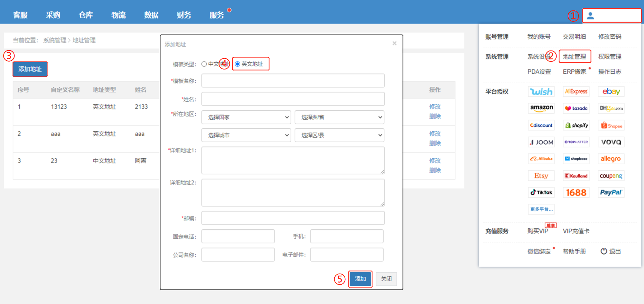The width and height of the screenshot is (644, 304).
Task: Click the blue 添加 button in dialog
Action: tap(360, 279)
